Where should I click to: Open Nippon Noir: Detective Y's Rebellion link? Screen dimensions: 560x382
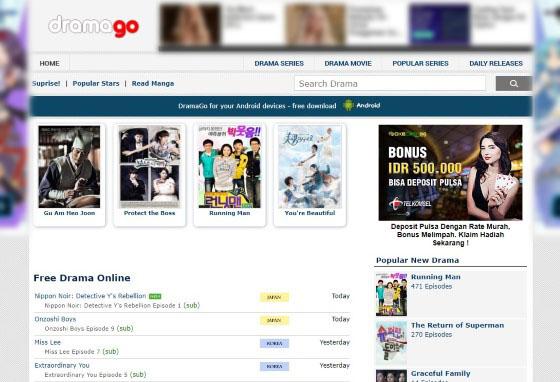90,296
